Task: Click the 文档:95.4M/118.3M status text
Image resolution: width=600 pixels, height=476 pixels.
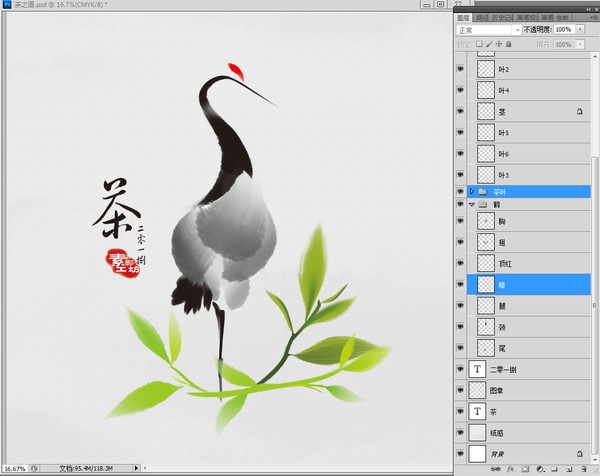Action: pos(86,468)
